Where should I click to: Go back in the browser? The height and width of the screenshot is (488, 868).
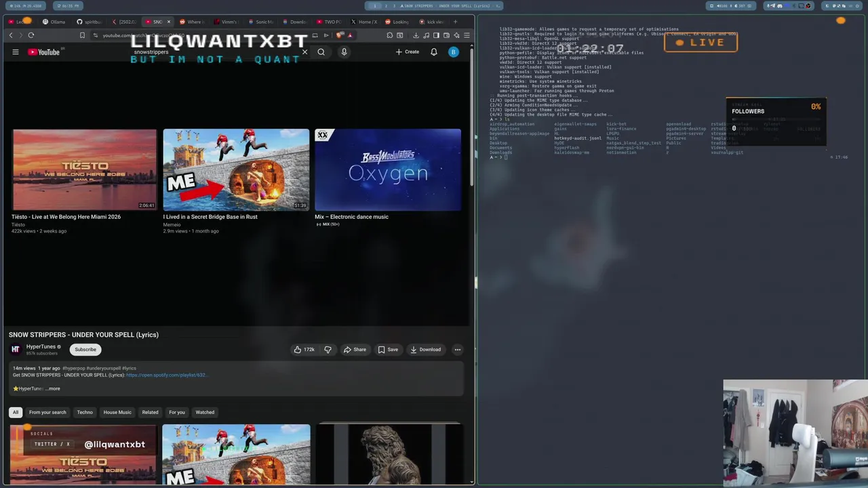click(11, 35)
